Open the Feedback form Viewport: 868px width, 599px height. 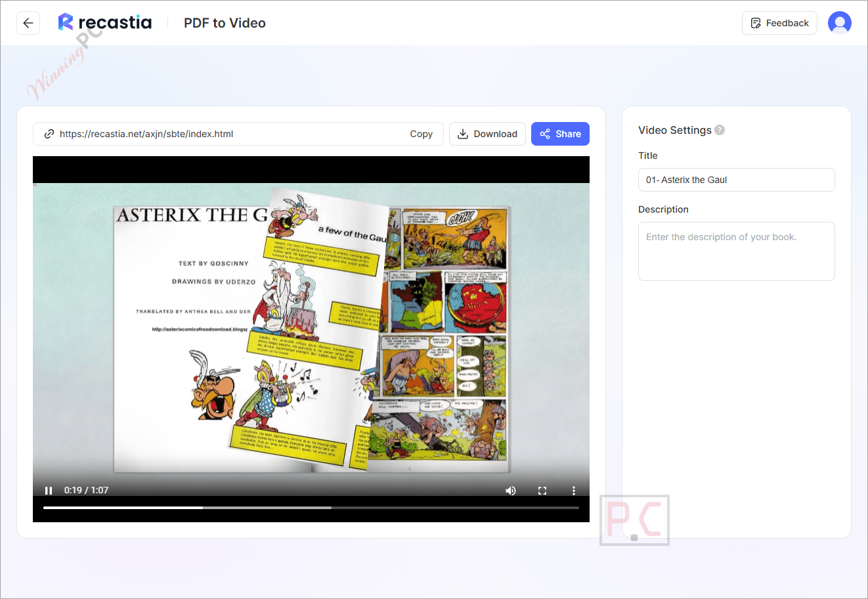click(779, 23)
